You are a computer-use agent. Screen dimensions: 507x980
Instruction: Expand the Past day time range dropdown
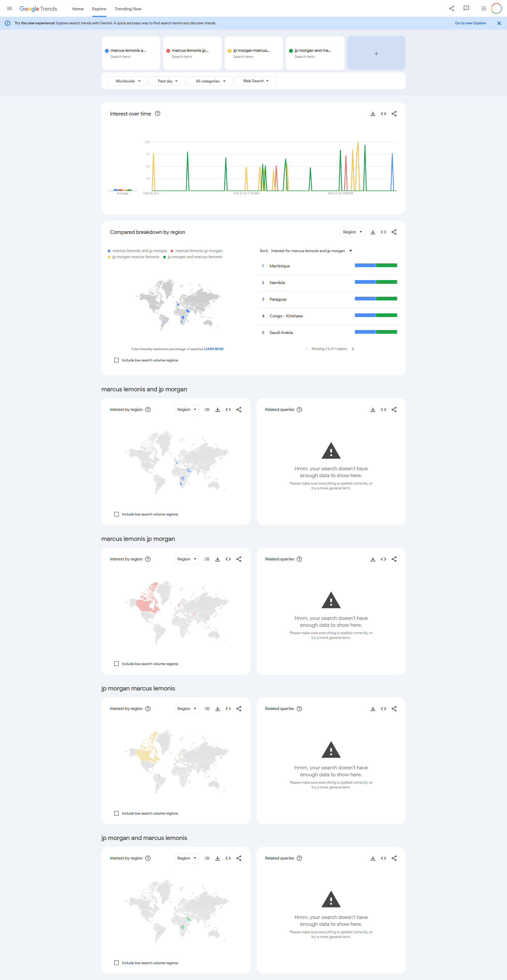point(168,81)
